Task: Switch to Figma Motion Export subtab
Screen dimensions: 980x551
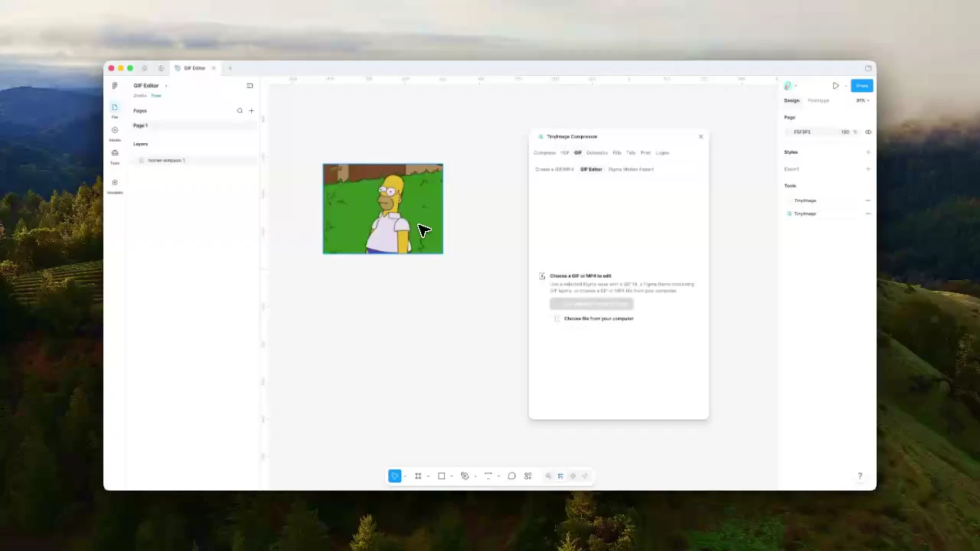Action: point(631,169)
